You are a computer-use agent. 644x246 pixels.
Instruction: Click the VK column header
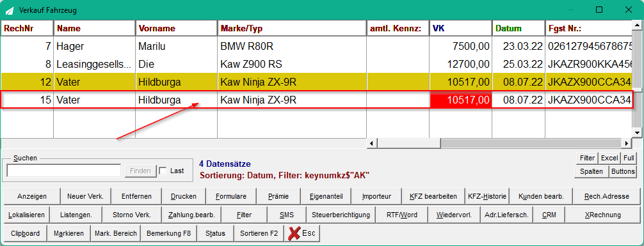click(x=460, y=28)
